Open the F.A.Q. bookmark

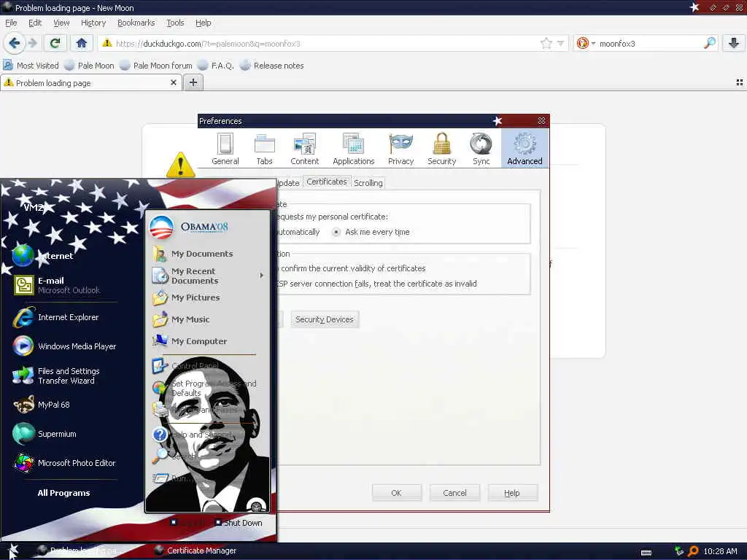pyautogui.click(x=216, y=65)
